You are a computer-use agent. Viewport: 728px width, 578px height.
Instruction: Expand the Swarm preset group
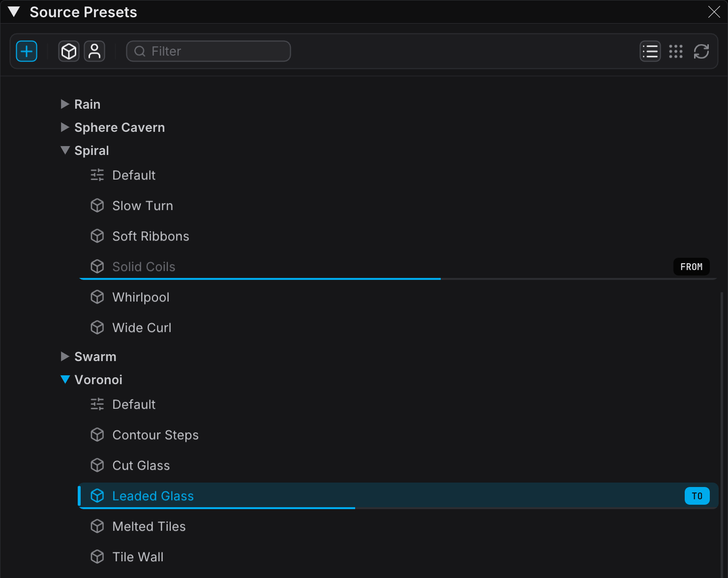[x=65, y=356]
